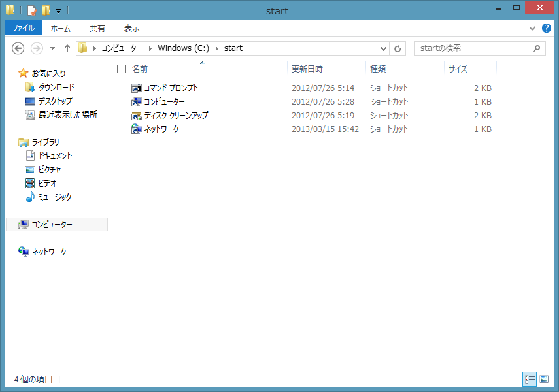Click the date 2012/07/26 5:28

[x=323, y=101]
